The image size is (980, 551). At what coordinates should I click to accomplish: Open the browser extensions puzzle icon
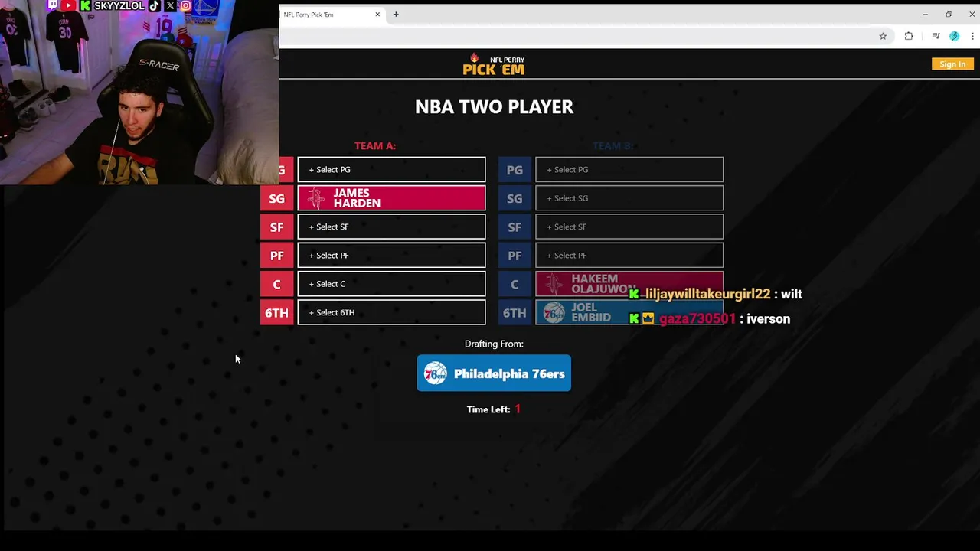tap(909, 36)
